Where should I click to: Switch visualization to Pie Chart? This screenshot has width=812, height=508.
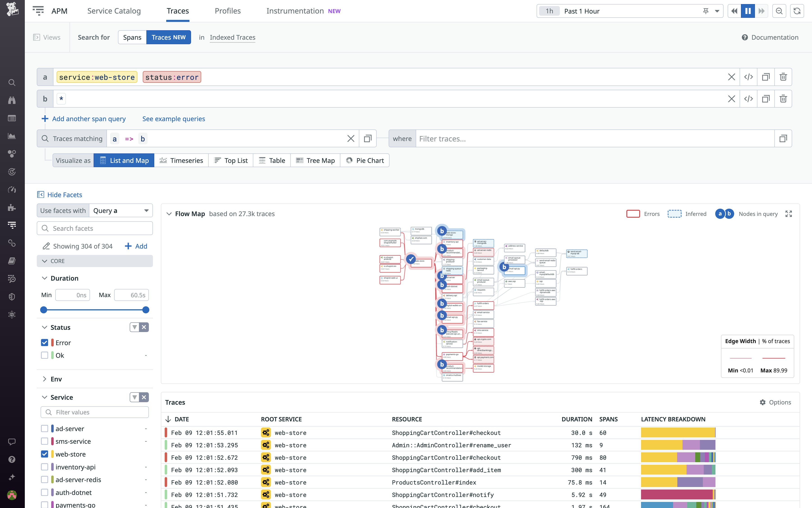(x=365, y=160)
